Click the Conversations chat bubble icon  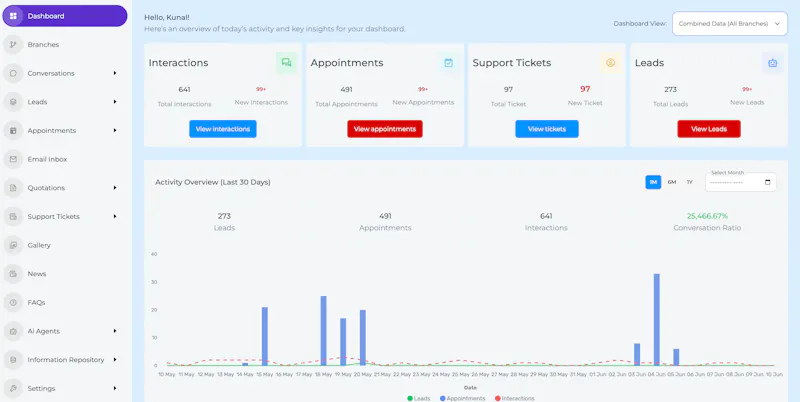click(13, 73)
